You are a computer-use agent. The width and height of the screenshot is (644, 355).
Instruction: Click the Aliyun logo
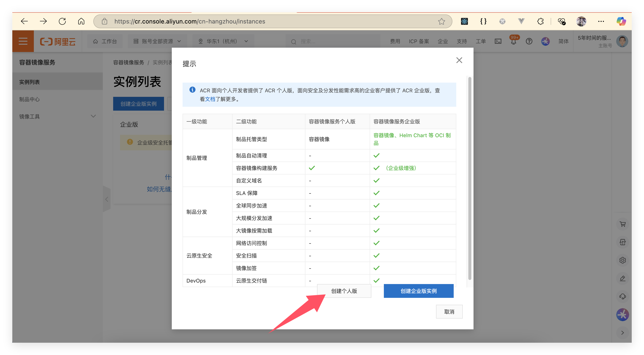(58, 41)
